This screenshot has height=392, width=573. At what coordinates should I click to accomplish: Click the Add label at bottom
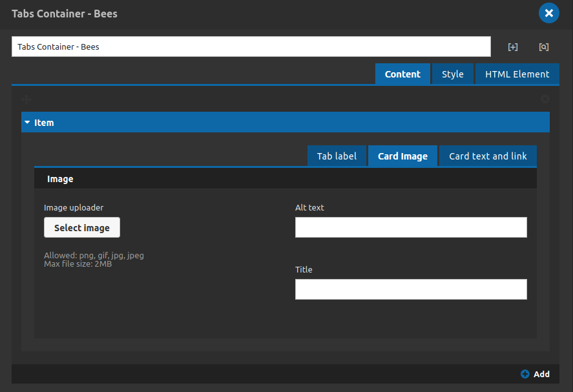click(x=541, y=374)
